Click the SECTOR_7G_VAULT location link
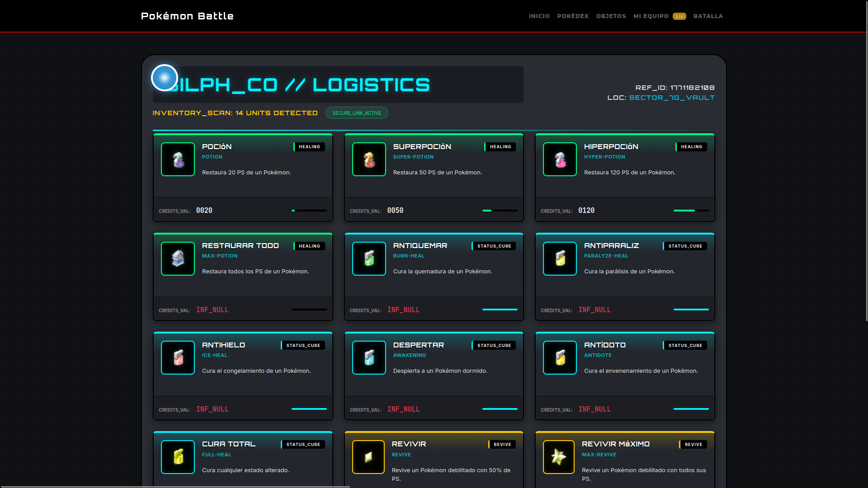Screen dimensions: 868x488 (x=672, y=98)
